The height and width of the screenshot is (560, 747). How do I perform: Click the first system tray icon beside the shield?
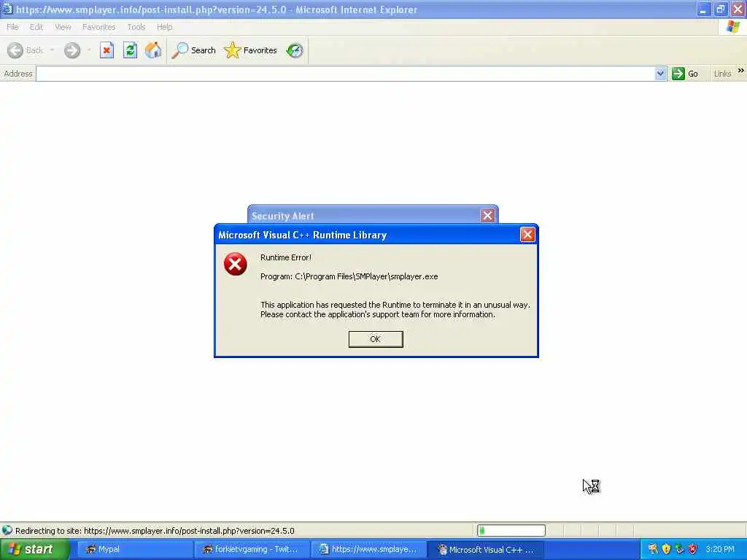click(x=653, y=550)
